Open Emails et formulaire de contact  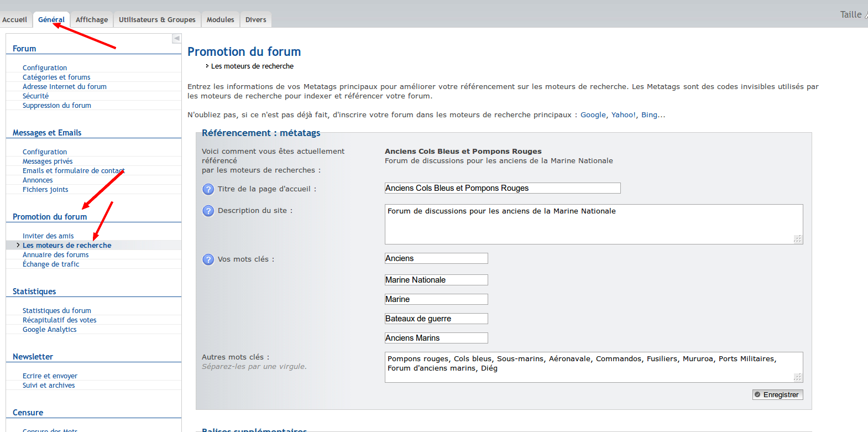pos(74,171)
